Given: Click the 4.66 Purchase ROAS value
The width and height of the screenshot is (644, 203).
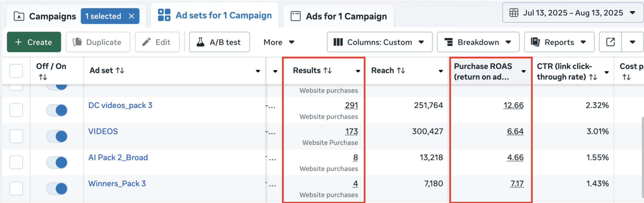Looking at the screenshot, I should [x=515, y=158].
